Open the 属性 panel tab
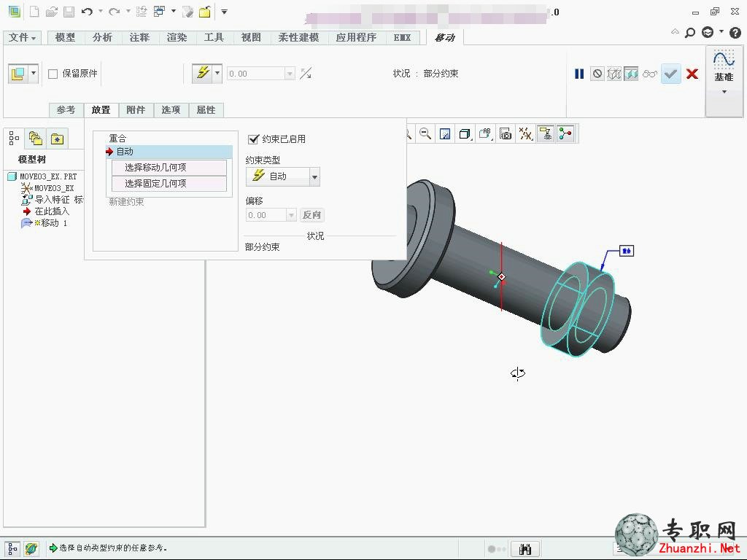Screen dimensions: 747x560 (206, 110)
